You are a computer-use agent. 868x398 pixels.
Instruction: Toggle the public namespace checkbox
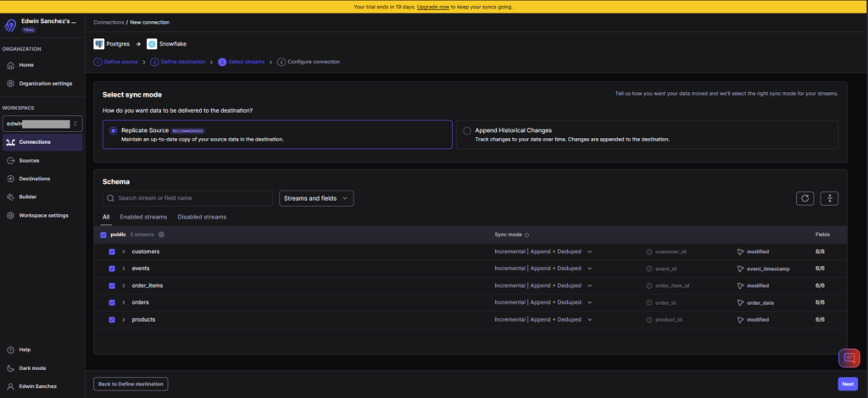103,235
